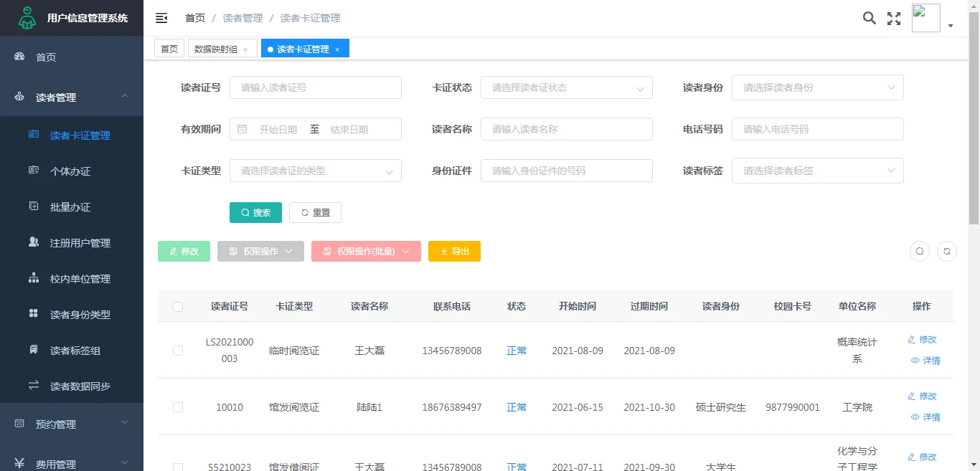
Task: Expand the 权限操作(批量) dropdown button
Action: pos(366,252)
